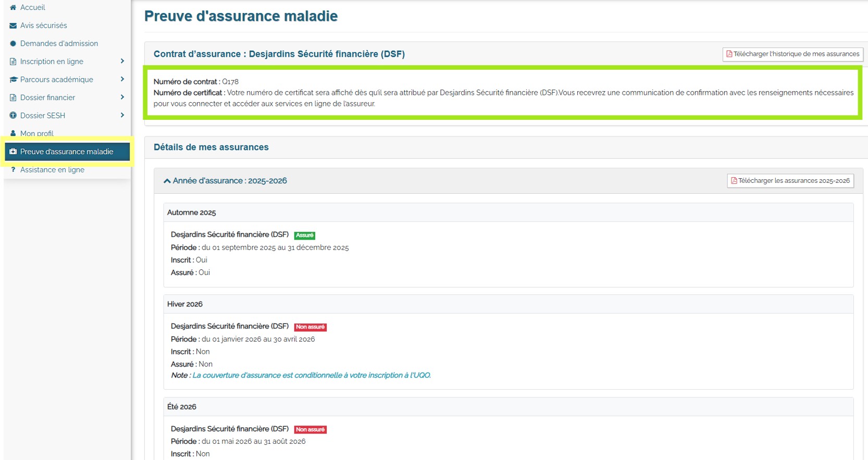This screenshot has width=868, height=460.
Task: Download les assurances 2025-2026
Action: pos(790,181)
